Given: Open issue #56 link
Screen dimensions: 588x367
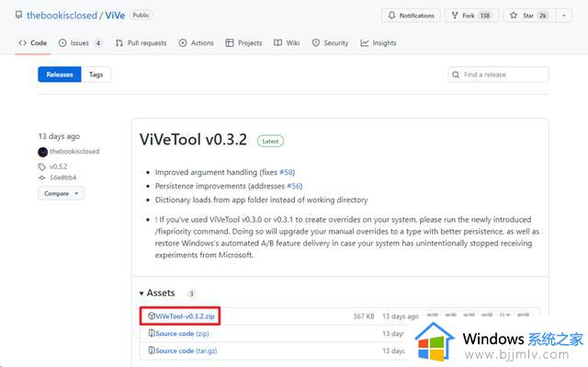Looking at the screenshot, I should 294,186.
